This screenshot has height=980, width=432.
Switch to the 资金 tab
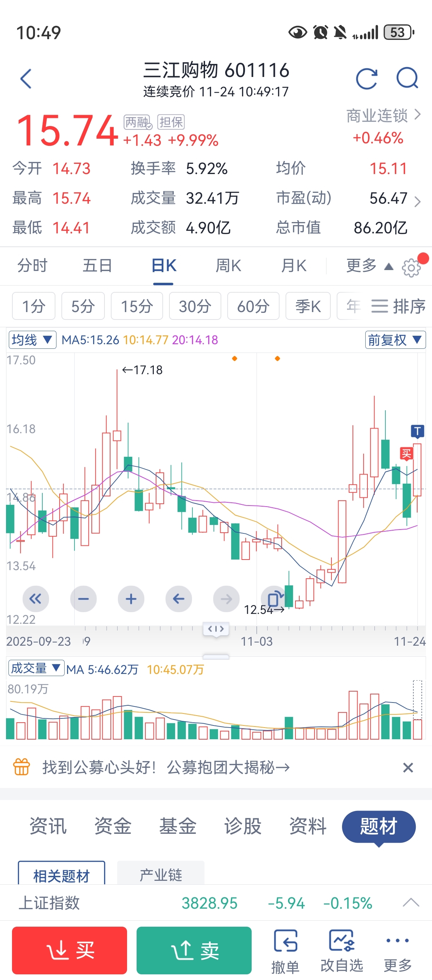pyautogui.click(x=113, y=826)
